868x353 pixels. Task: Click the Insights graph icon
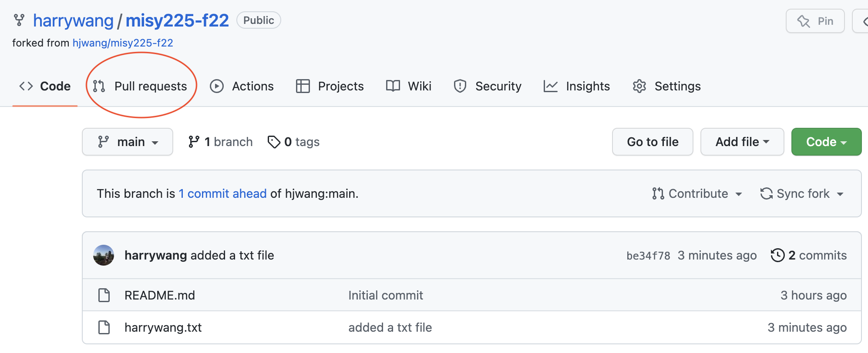[551, 86]
